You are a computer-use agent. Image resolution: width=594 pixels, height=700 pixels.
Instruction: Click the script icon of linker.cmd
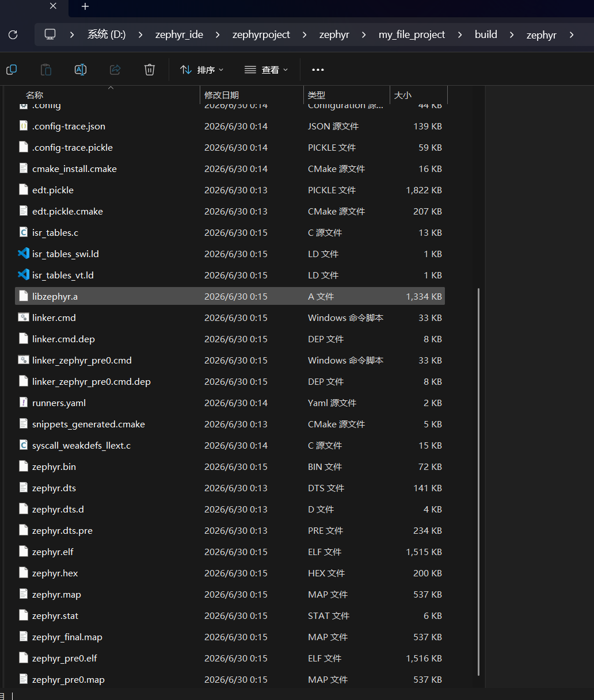pos(24,318)
